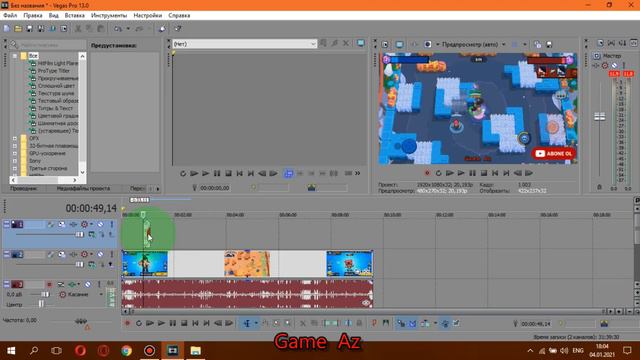Click audio track 3 volume slider
The image size is (640, 360).
pos(44,294)
